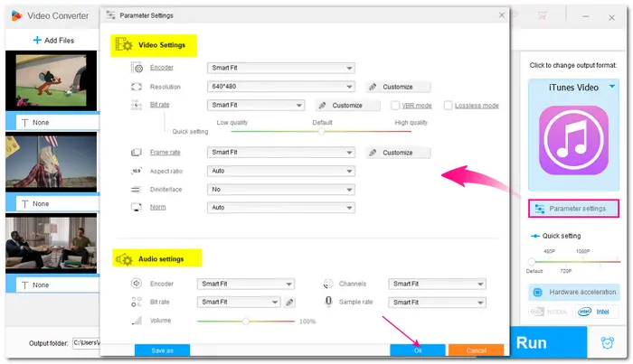
Task: Select the Tom and Jerry video thumbnail
Action: [x=51, y=80]
